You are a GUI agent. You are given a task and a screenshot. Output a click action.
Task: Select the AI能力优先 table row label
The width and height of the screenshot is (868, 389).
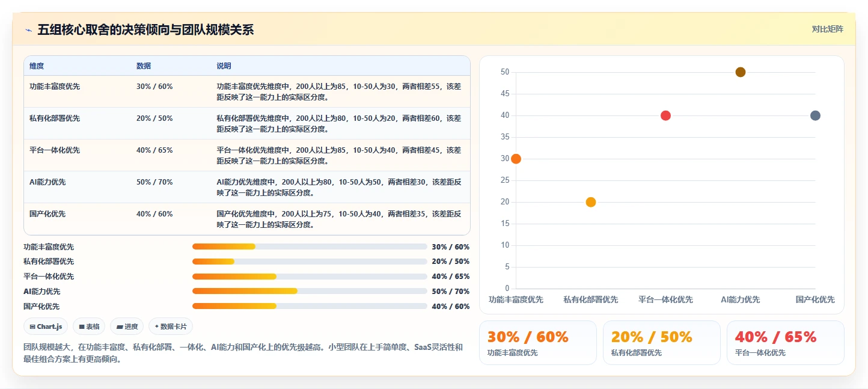[47, 182]
